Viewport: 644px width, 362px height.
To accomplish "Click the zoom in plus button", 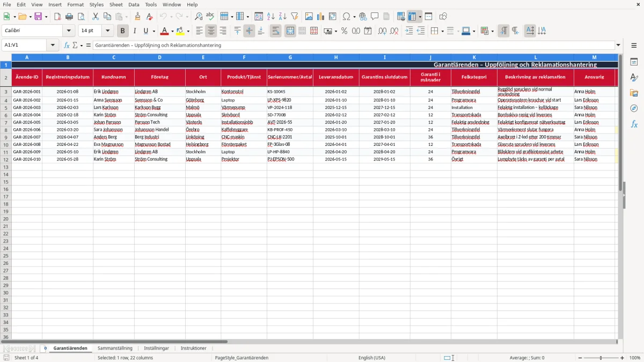I will point(623,358).
